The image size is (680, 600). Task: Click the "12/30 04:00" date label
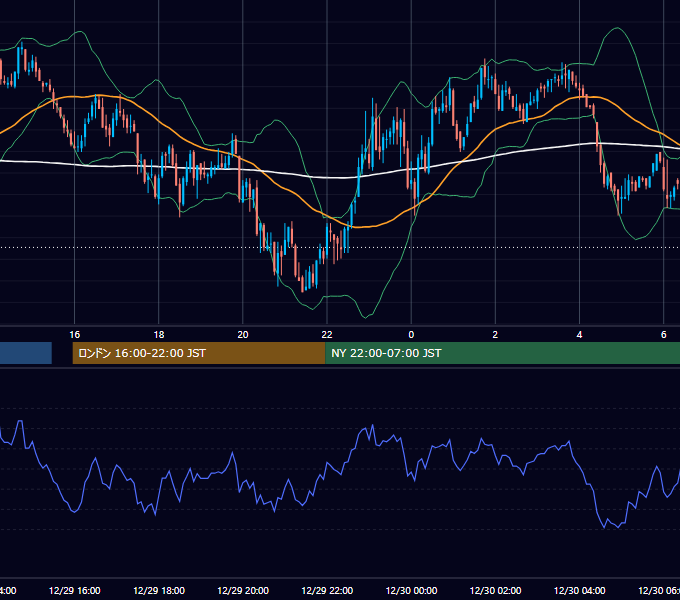point(579,590)
